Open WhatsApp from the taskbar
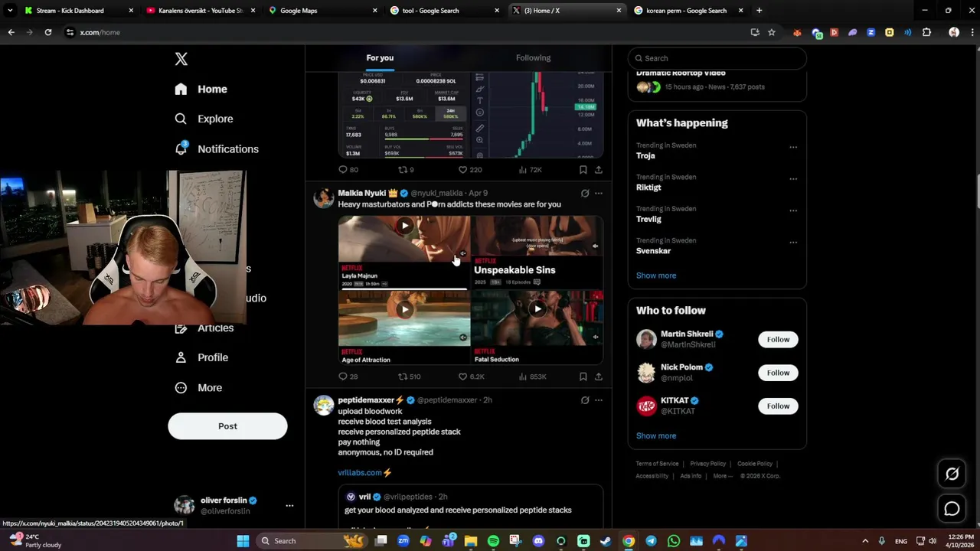 click(674, 541)
